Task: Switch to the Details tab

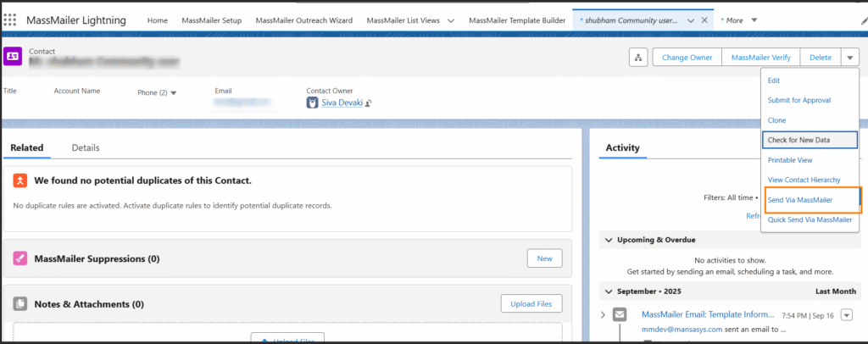Action: tap(85, 147)
